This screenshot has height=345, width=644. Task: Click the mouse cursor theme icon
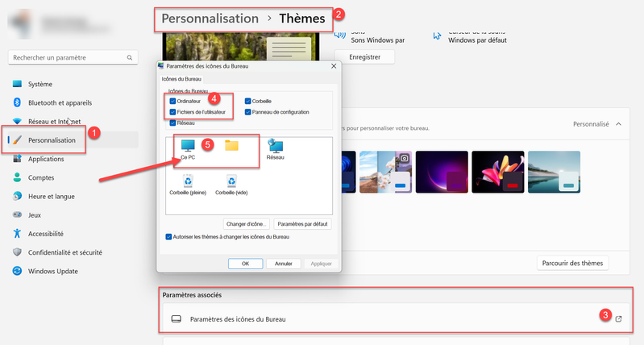pos(437,35)
